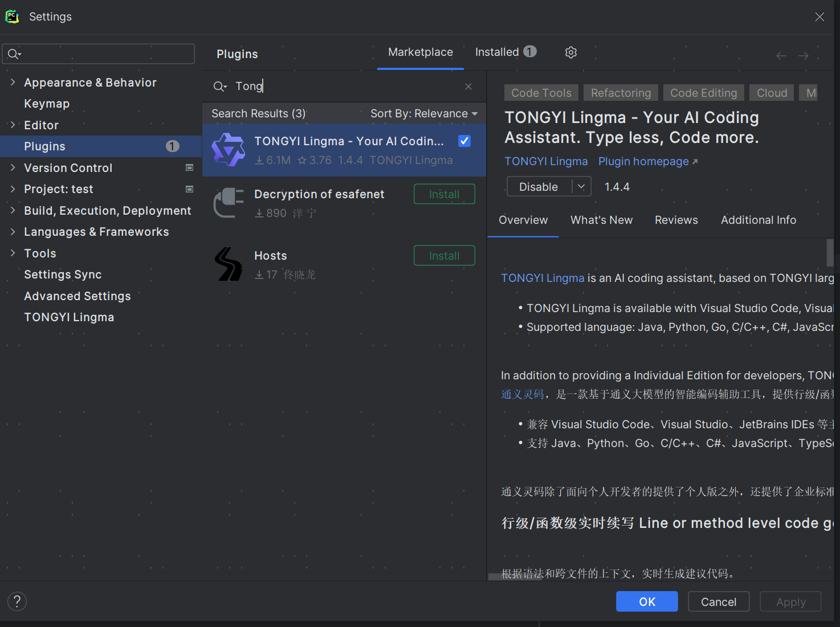Install Decryption of esafenet plugin
The height and width of the screenshot is (627, 840).
coord(445,194)
